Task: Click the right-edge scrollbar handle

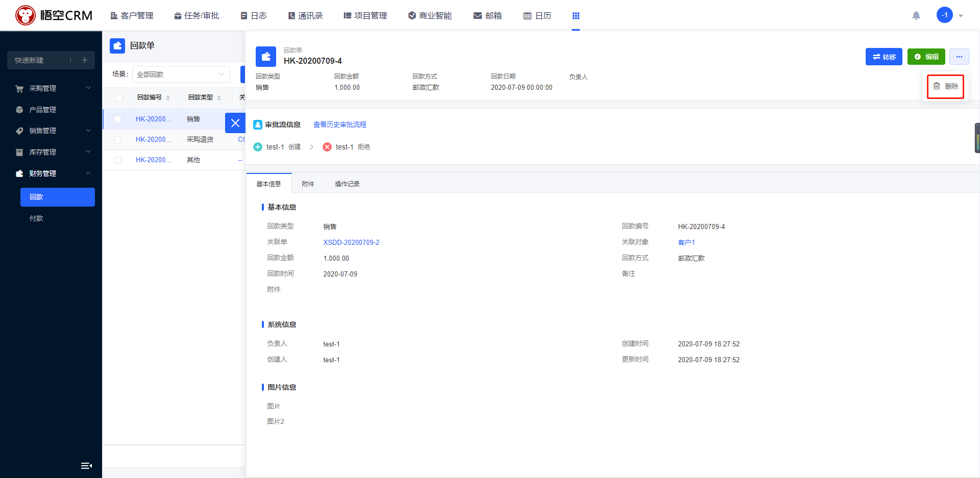Action: [977, 138]
